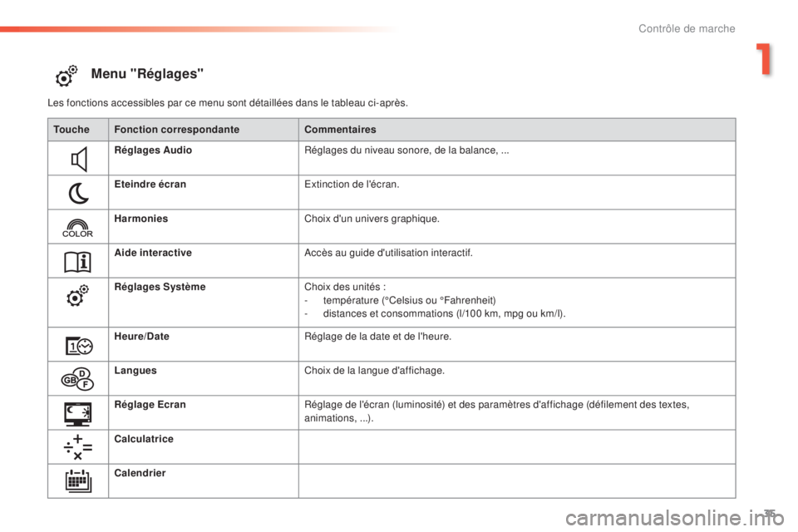
Task: Select the "Réglages Audio" label
Action: click(153, 150)
